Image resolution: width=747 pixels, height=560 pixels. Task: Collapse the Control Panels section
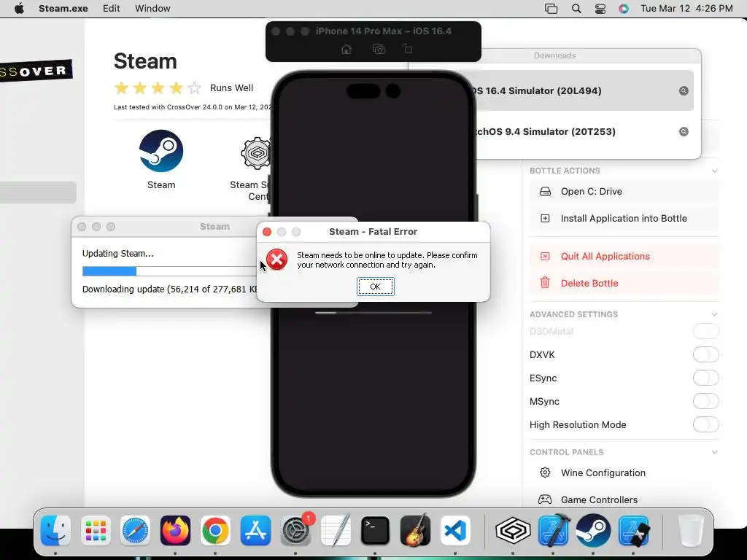pyautogui.click(x=714, y=452)
